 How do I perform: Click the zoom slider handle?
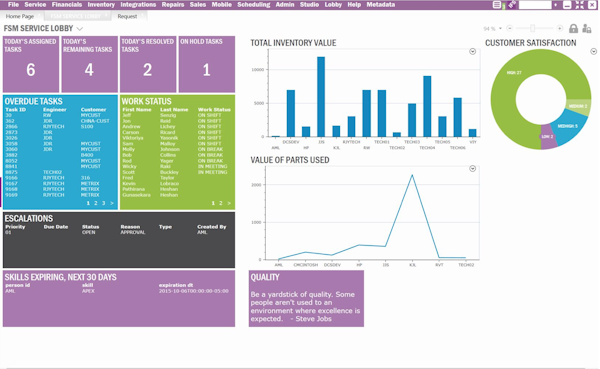533,28
